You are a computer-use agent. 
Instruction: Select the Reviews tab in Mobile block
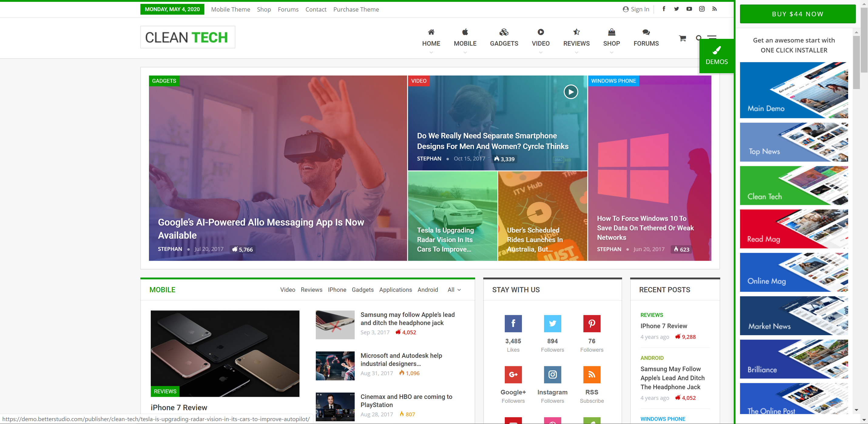click(x=311, y=290)
